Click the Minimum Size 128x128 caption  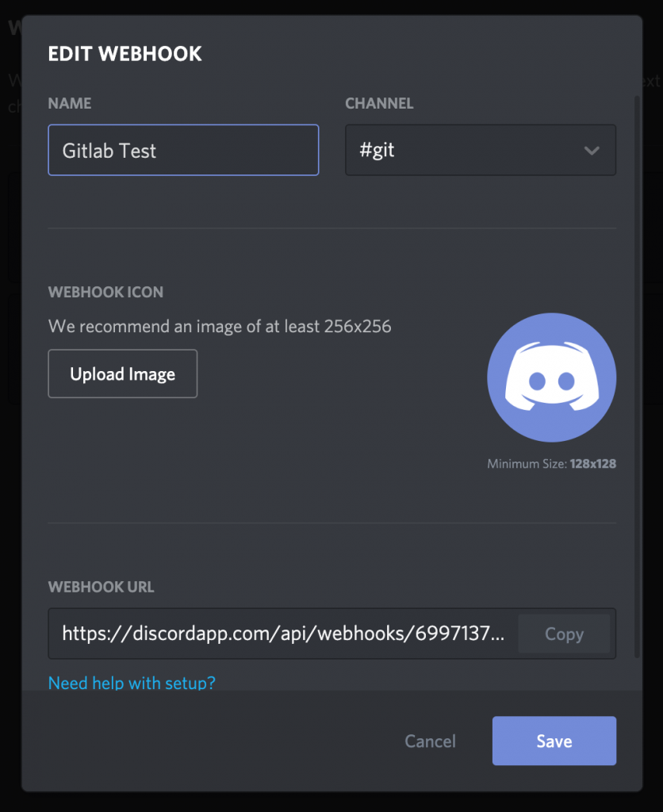point(551,464)
